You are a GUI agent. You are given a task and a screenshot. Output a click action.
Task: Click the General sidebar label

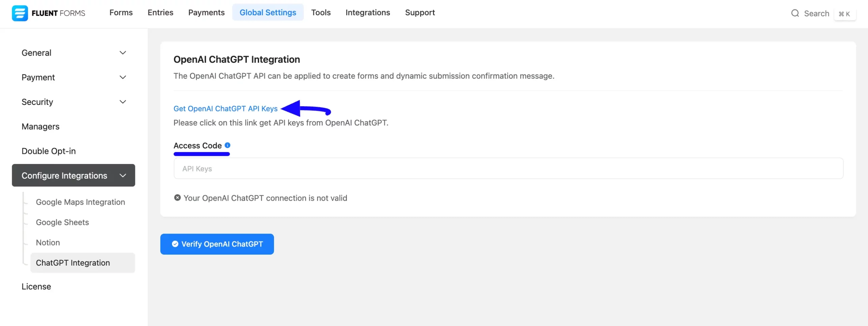(x=37, y=53)
